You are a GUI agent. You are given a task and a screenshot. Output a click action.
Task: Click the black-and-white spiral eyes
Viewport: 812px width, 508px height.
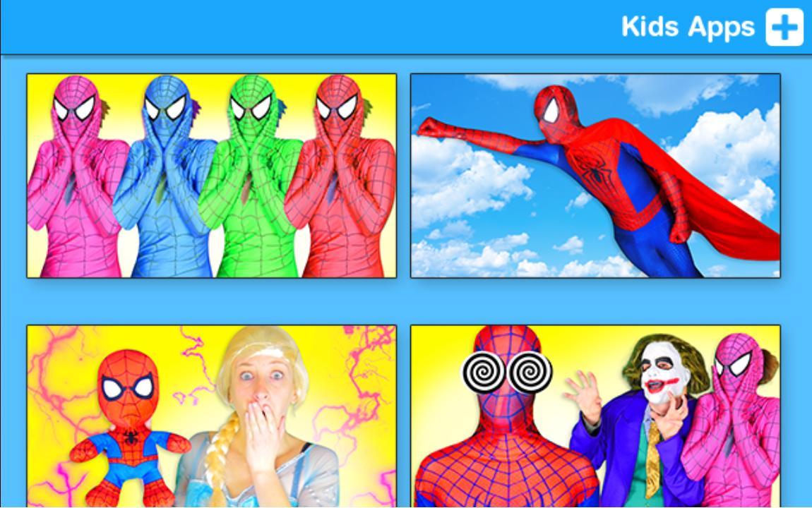tap(507, 372)
